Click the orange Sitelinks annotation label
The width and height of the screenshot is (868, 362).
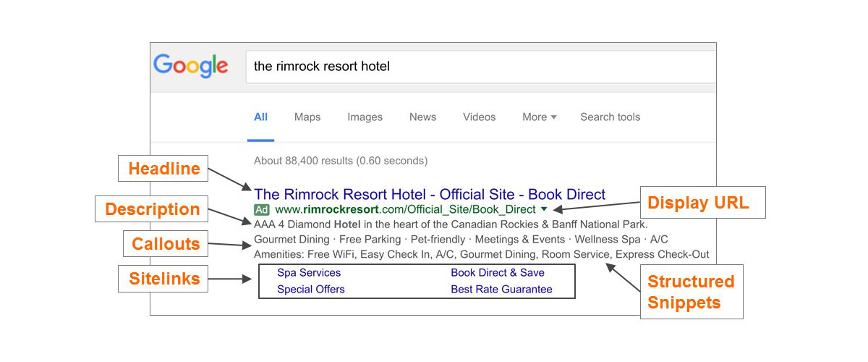164,279
